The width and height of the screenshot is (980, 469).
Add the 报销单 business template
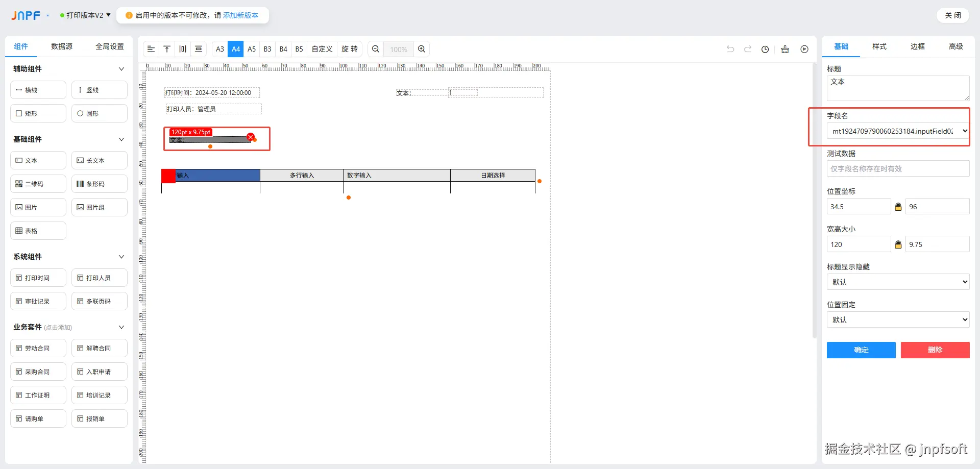click(x=100, y=418)
